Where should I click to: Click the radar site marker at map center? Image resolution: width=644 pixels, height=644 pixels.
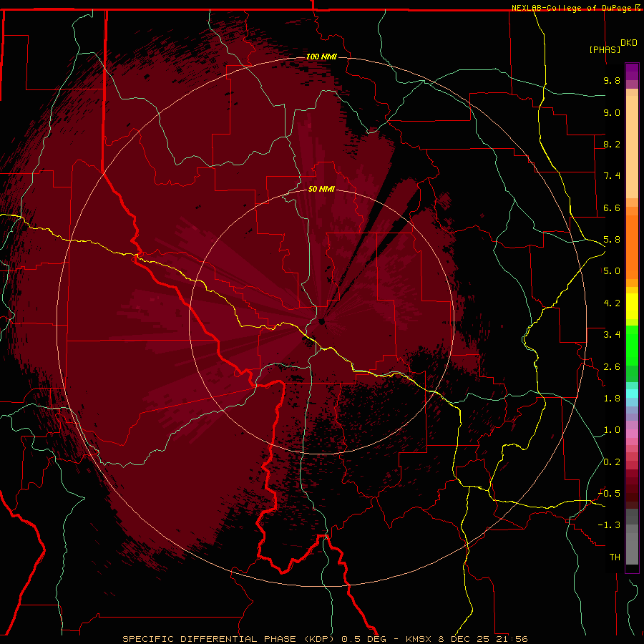click(x=322, y=321)
